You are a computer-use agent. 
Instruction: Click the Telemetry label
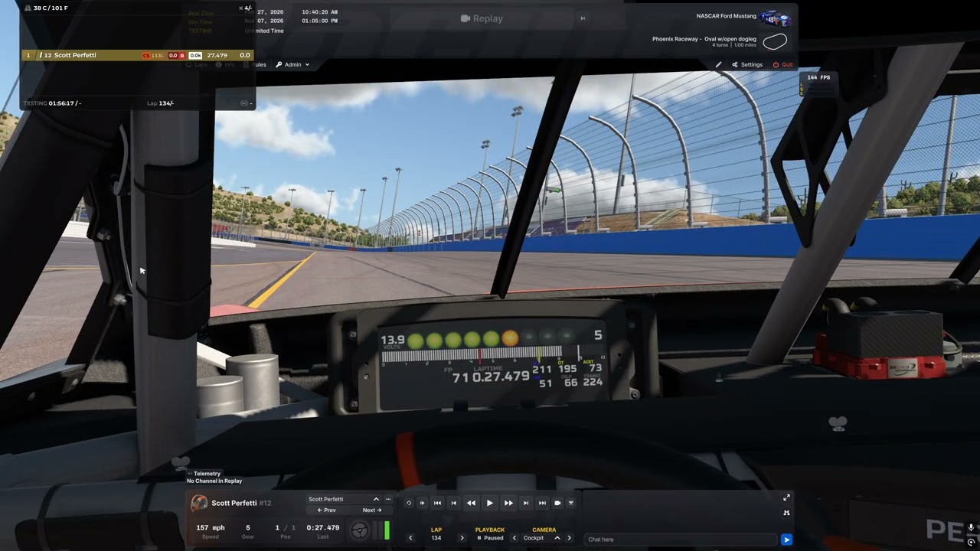point(207,474)
